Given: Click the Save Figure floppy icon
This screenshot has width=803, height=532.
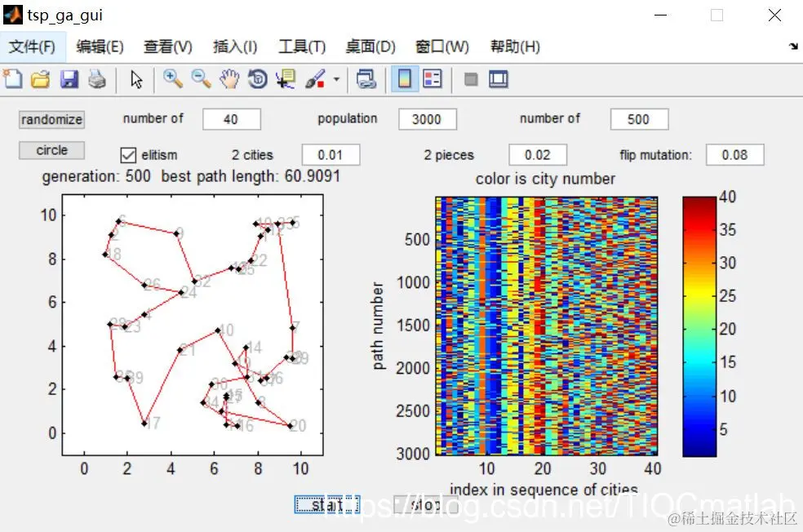Looking at the screenshot, I should click(69, 79).
